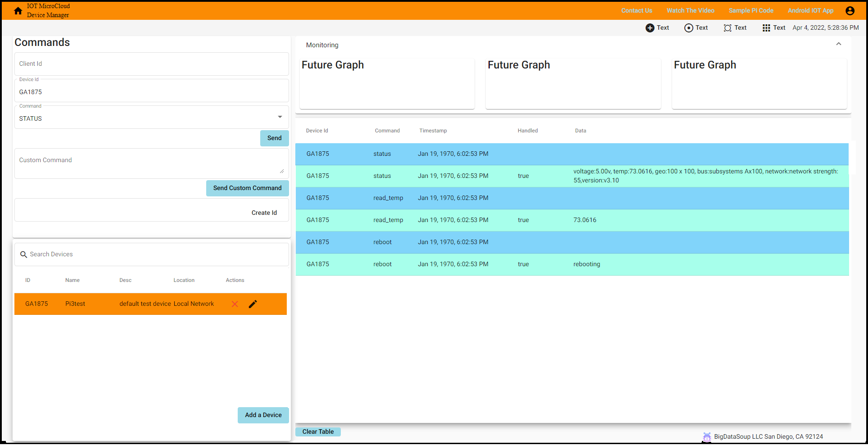The width and height of the screenshot is (868, 445).
Task: Click Send Custom Command button
Action: pos(248,188)
